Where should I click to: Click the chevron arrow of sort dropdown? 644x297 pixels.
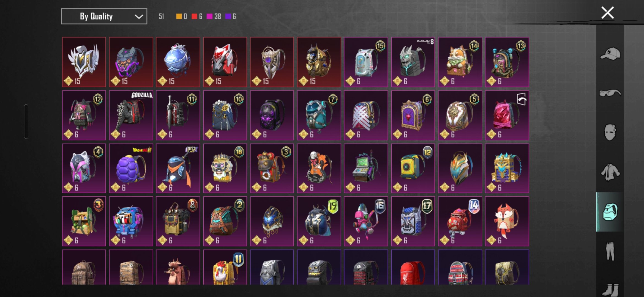tap(139, 17)
